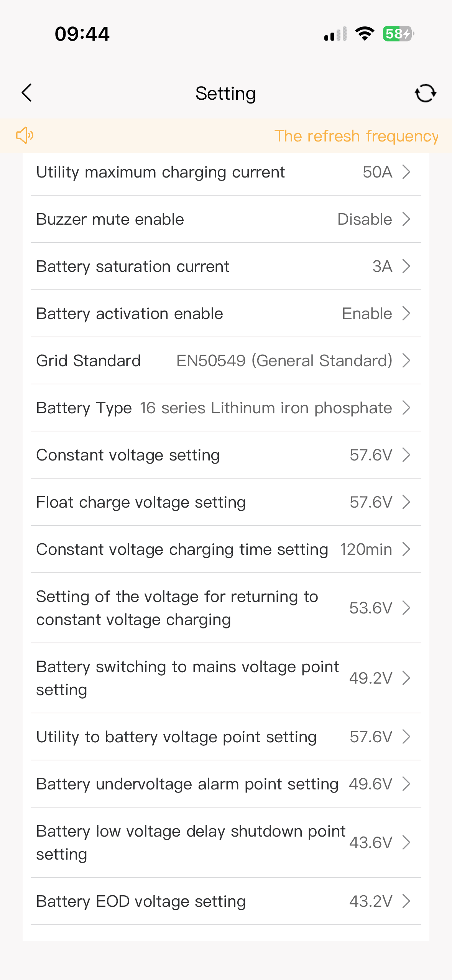Edit Float charge voltage setting value

tap(371, 502)
